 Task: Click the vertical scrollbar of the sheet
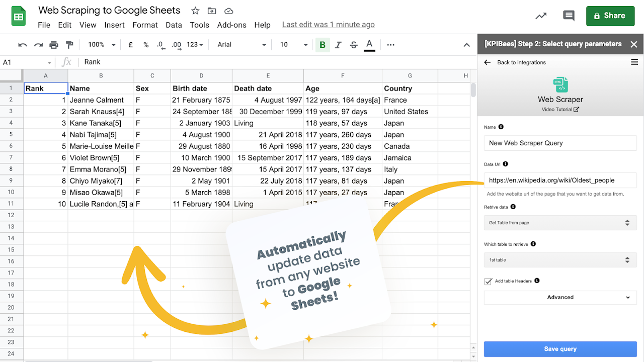coord(473,89)
